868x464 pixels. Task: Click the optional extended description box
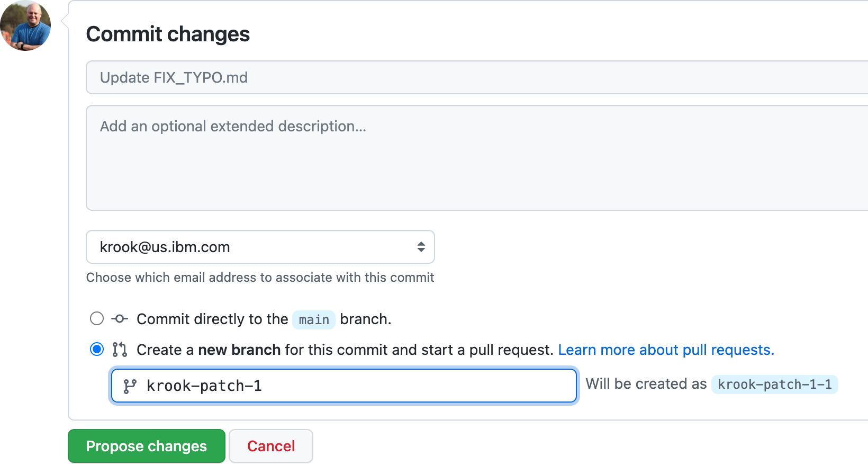click(x=476, y=158)
